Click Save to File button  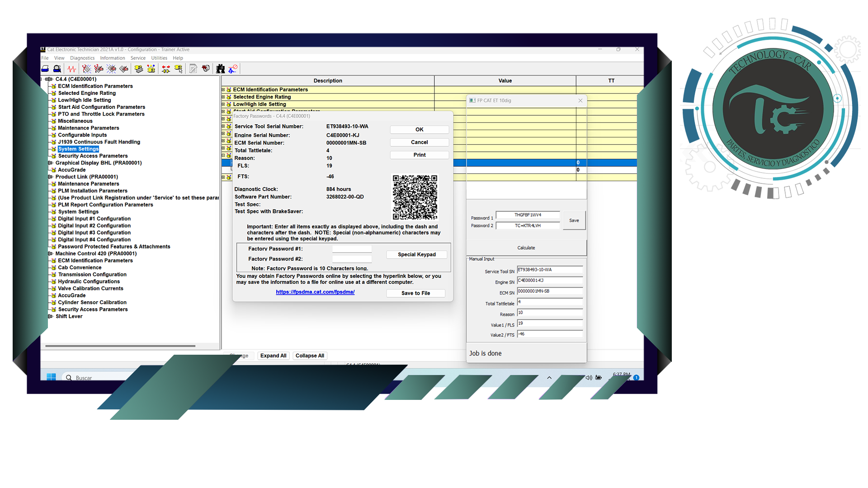416,293
